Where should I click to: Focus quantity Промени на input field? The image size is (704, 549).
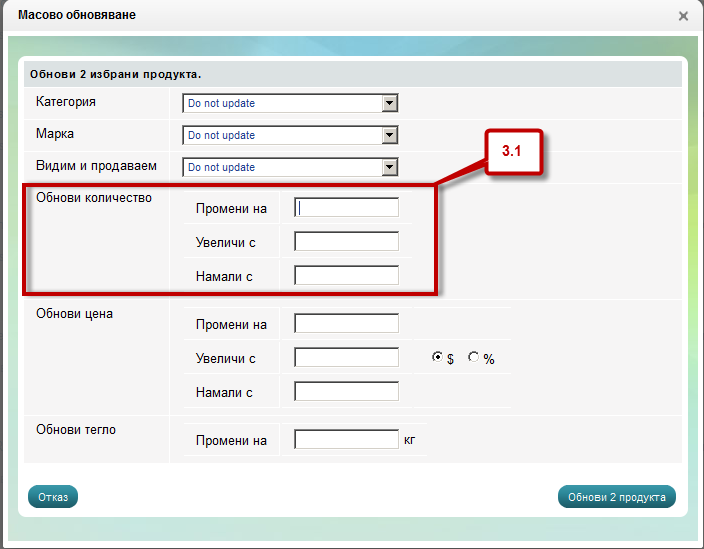tap(346, 208)
